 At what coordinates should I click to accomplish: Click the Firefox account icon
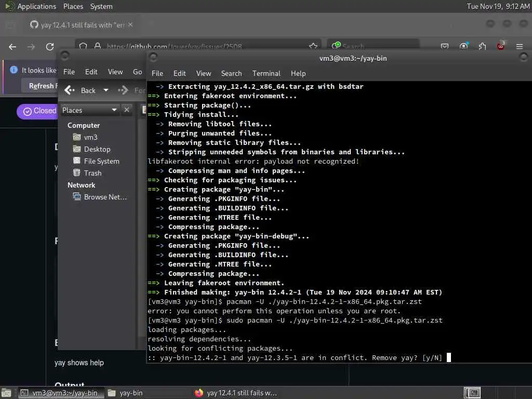pos(464,46)
